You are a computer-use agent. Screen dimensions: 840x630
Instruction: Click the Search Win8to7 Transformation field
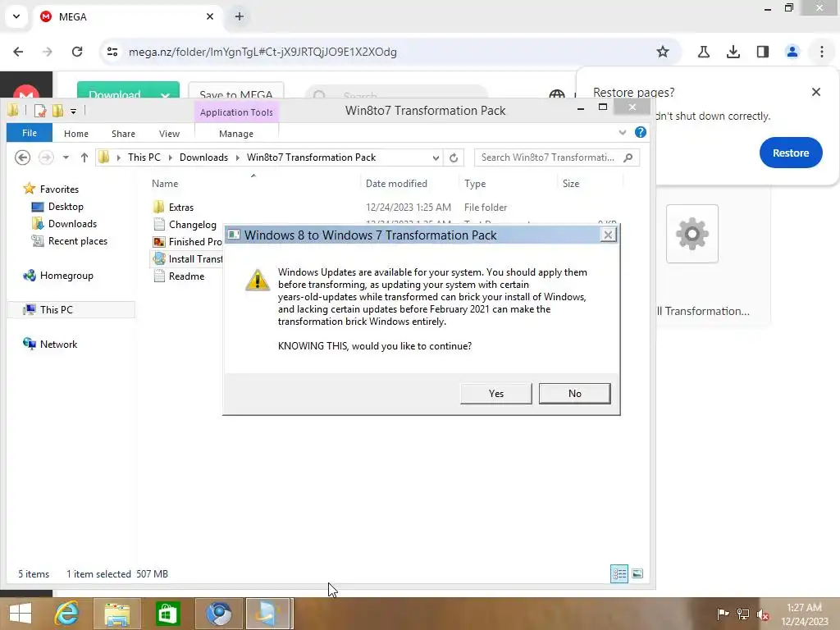(x=557, y=157)
